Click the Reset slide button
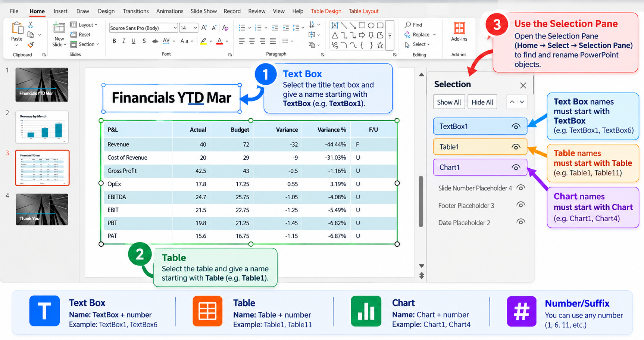Viewport: 644px width, 340px height. 81,34
